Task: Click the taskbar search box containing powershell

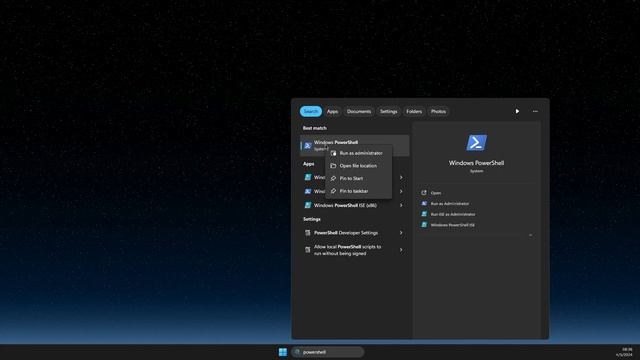Action: (327, 352)
